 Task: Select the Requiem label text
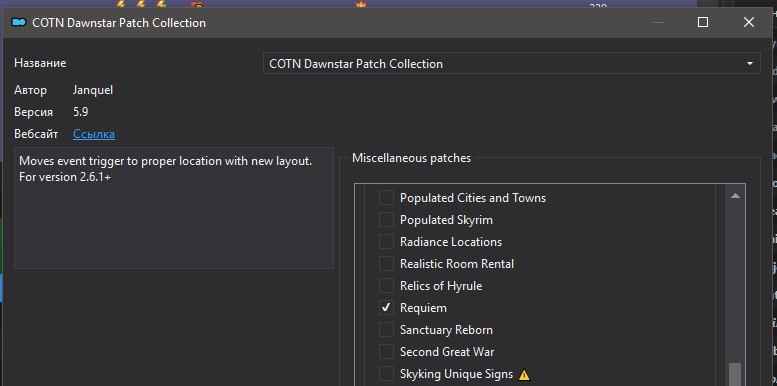coord(423,308)
